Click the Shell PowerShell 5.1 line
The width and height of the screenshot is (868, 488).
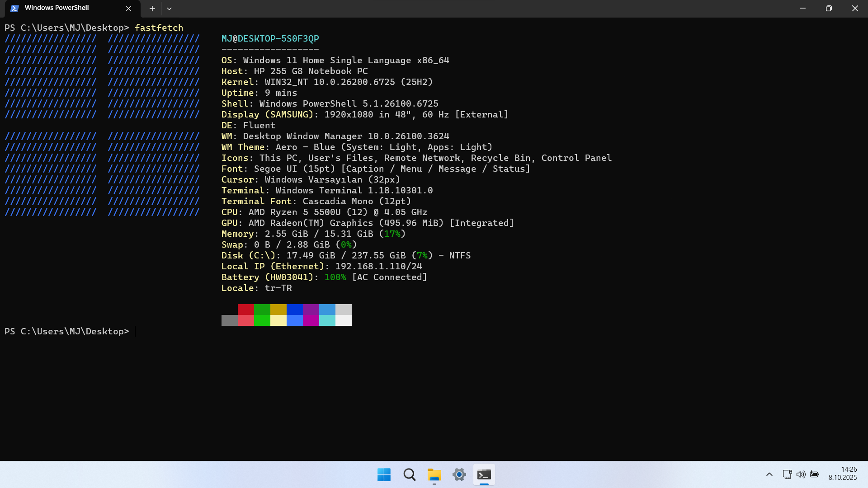tap(330, 103)
